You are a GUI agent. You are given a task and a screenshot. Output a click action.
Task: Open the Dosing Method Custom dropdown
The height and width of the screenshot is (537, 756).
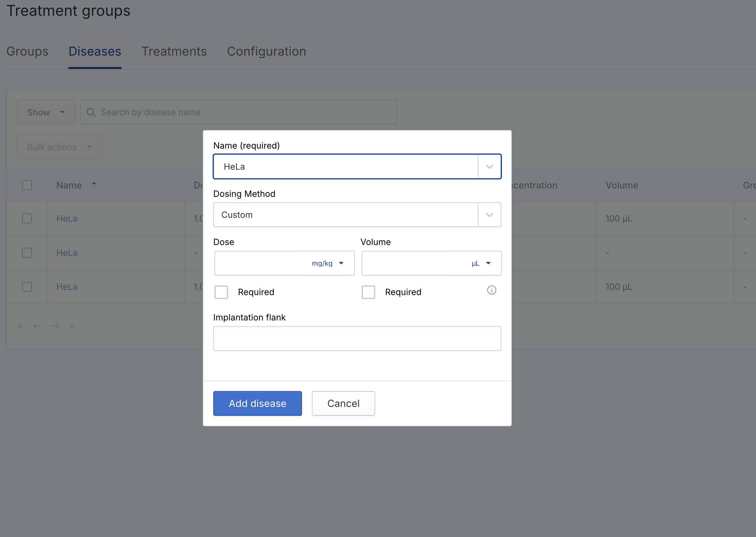coord(357,215)
